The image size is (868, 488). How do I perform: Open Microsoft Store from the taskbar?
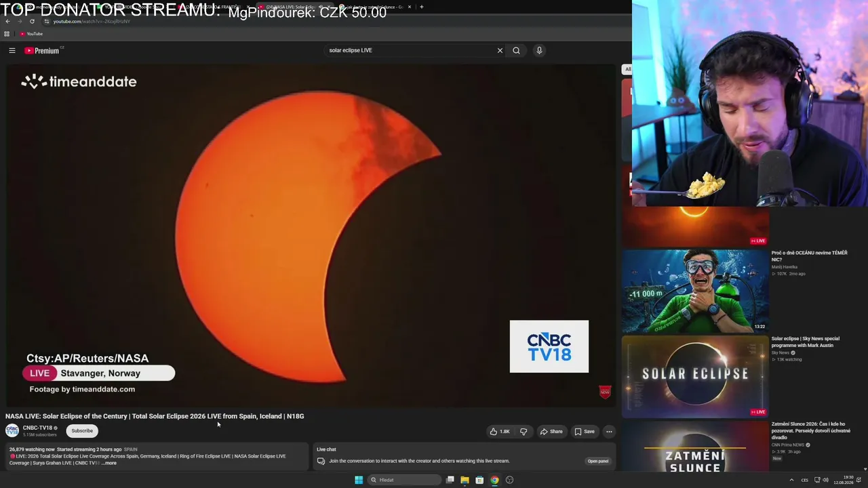coord(479,480)
